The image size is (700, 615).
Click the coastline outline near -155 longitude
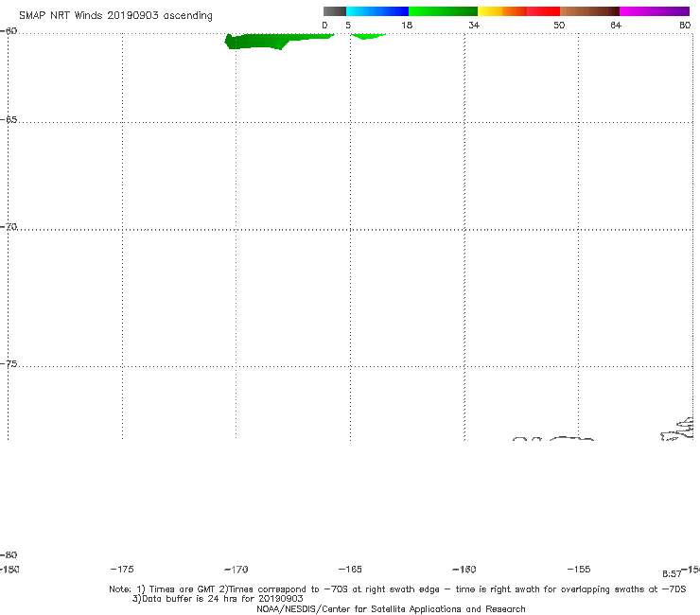[572, 439]
